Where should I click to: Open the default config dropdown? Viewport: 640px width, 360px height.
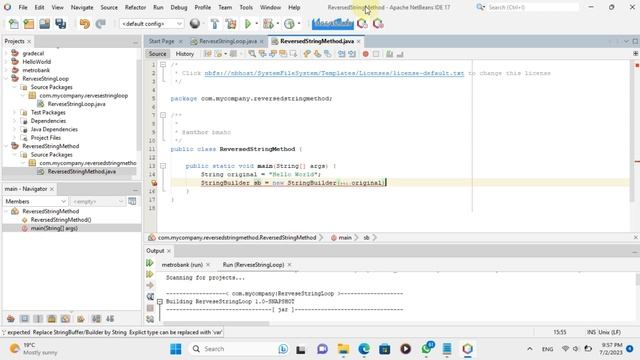point(151,24)
